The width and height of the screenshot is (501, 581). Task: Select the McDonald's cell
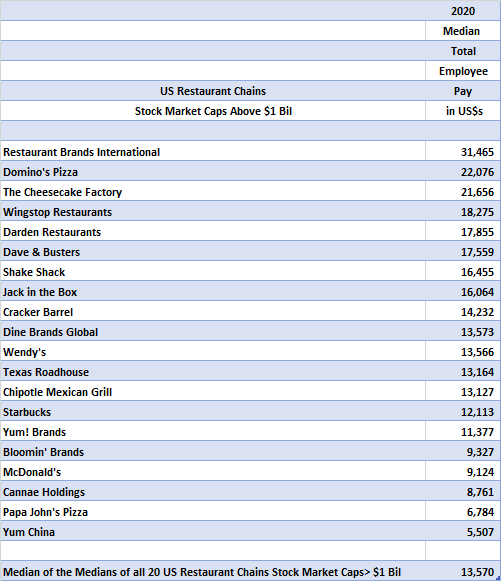[213, 472]
